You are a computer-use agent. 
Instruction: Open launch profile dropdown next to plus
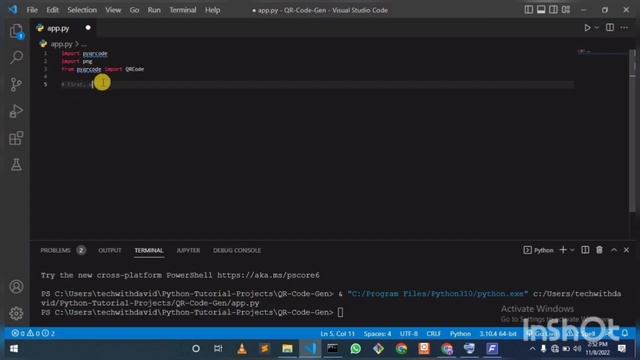[x=572, y=250]
